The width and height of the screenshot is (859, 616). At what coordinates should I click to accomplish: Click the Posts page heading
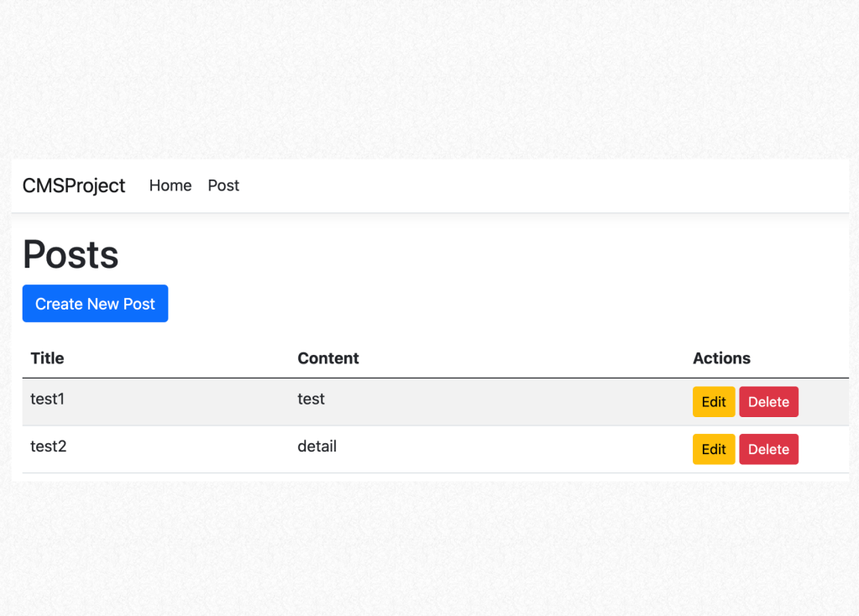pos(71,254)
